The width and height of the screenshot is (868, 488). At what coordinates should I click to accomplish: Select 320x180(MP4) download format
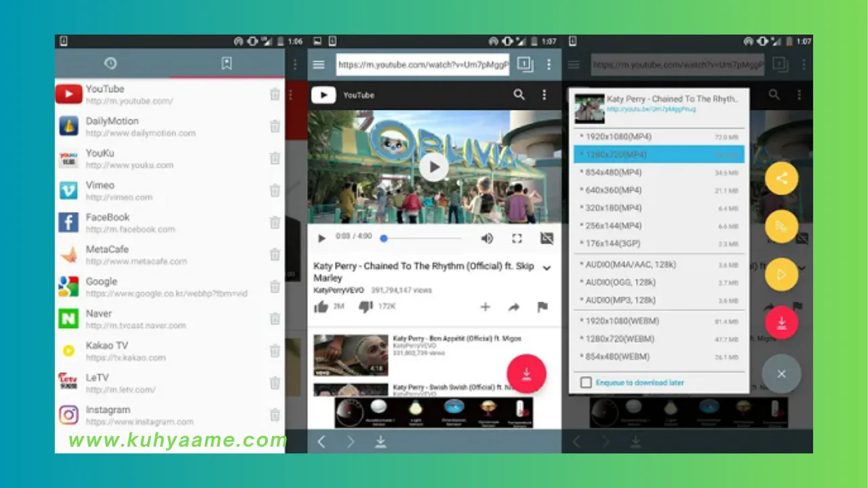click(658, 208)
